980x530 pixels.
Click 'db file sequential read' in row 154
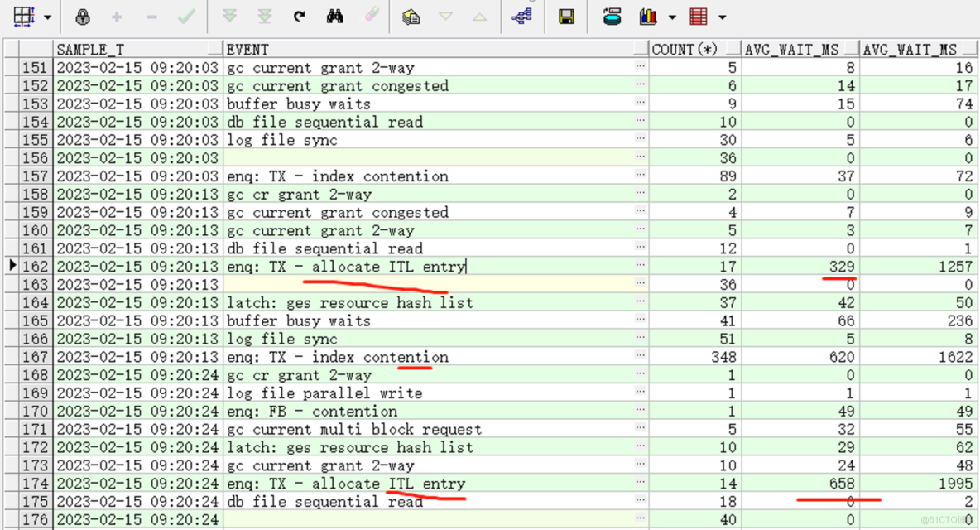[x=324, y=122]
